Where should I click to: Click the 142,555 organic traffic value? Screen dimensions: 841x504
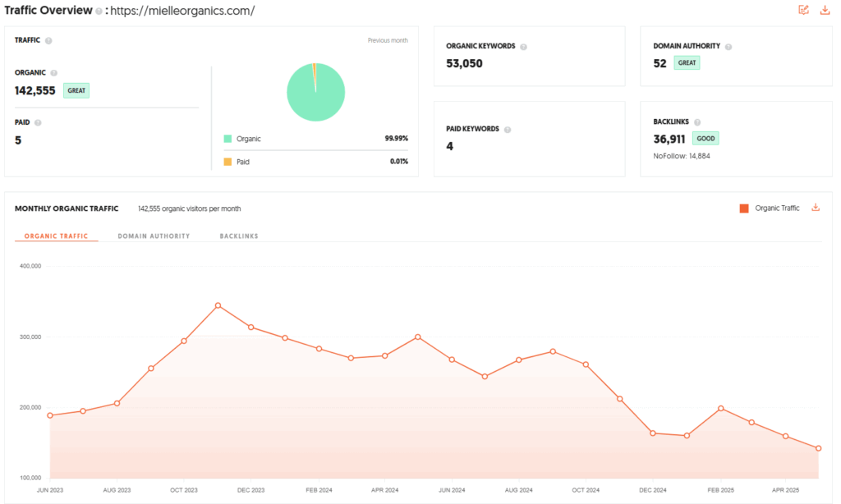coord(34,90)
